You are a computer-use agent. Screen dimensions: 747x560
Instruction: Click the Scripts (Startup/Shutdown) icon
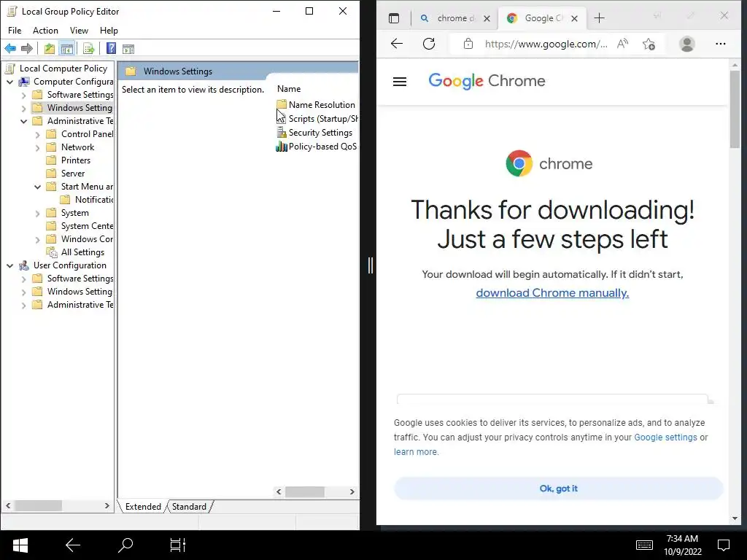281,119
